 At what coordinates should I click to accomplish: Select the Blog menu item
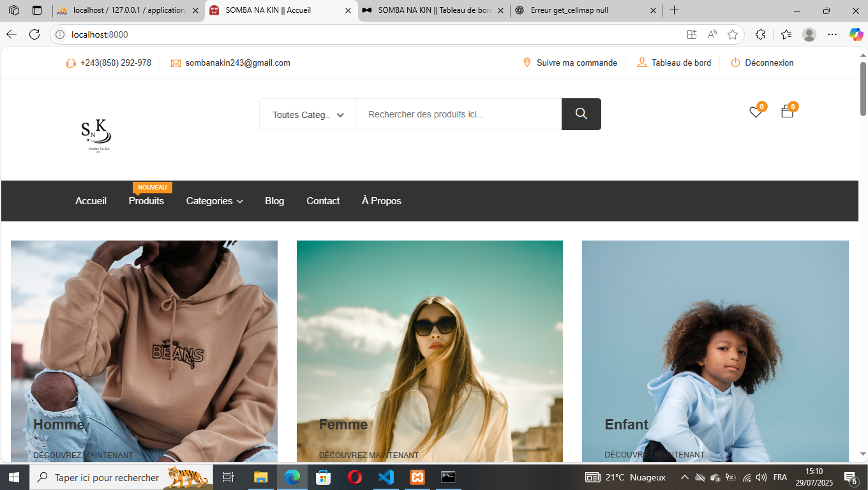[274, 201]
